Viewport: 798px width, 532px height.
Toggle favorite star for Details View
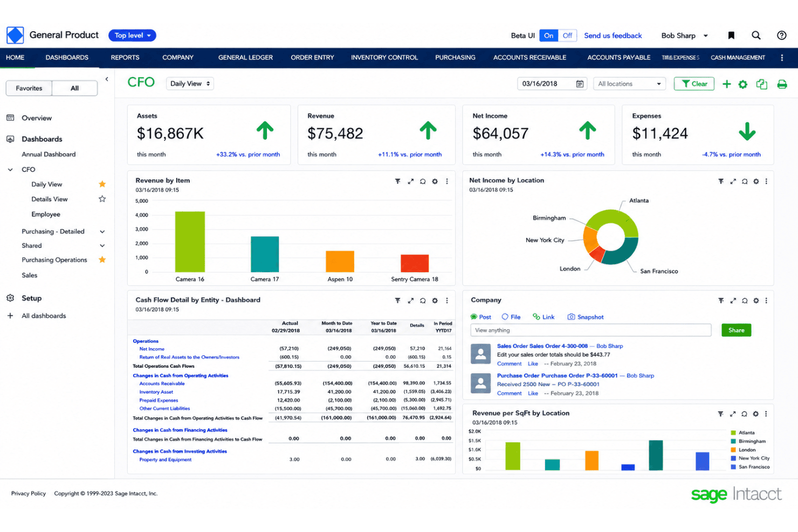[x=102, y=199]
